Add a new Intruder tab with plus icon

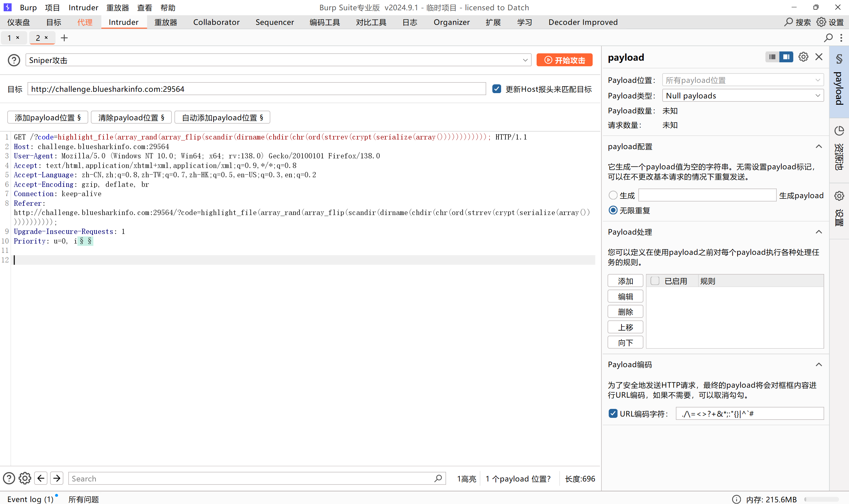64,38
